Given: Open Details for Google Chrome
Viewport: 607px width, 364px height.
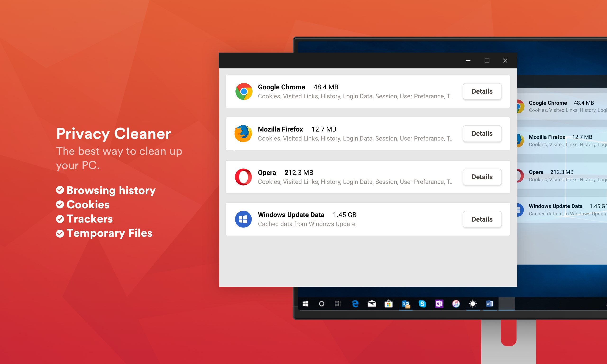Looking at the screenshot, I should (x=482, y=91).
